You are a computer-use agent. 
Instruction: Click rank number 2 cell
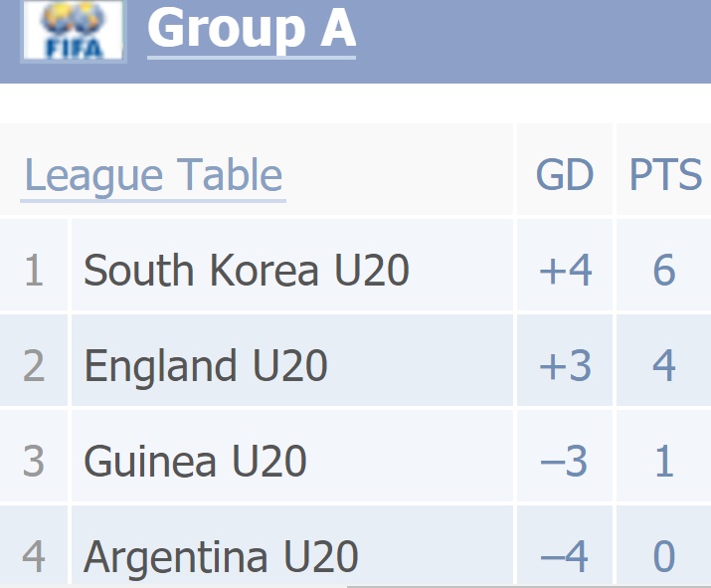(34, 366)
